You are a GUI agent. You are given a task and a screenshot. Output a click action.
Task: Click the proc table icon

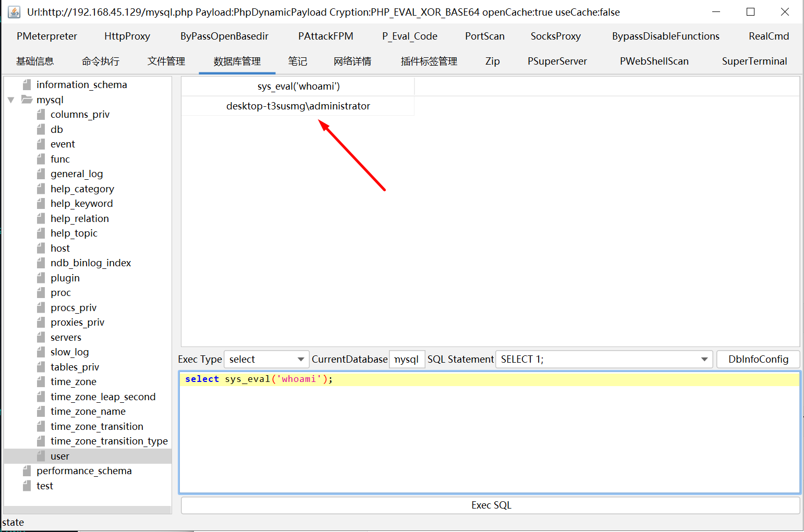(x=41, y=292)
